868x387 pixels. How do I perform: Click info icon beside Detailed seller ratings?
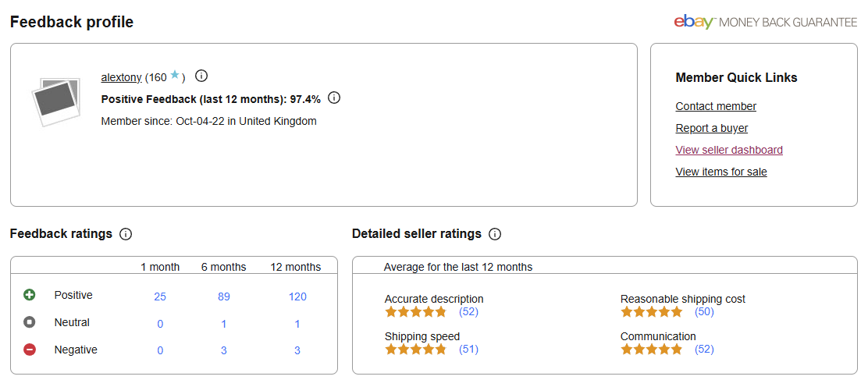point(495,234)
